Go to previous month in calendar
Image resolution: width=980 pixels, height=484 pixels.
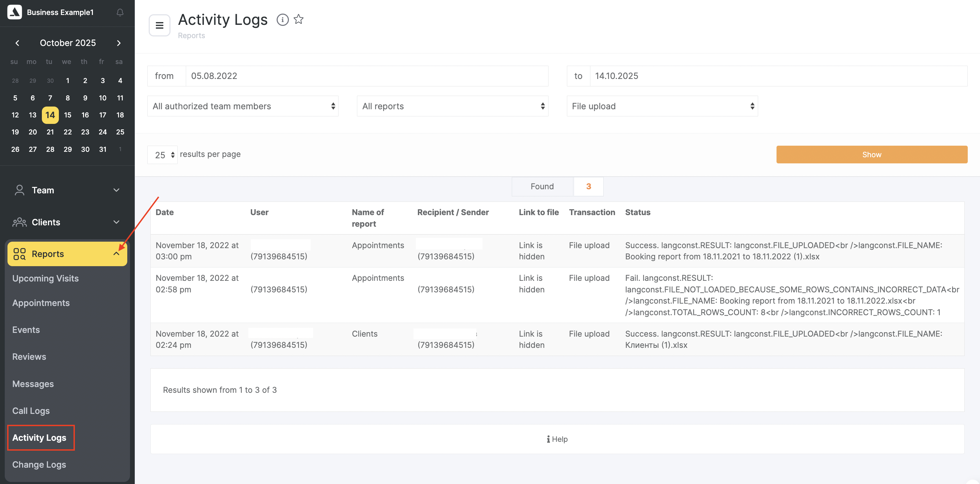[x=17, y=43]
